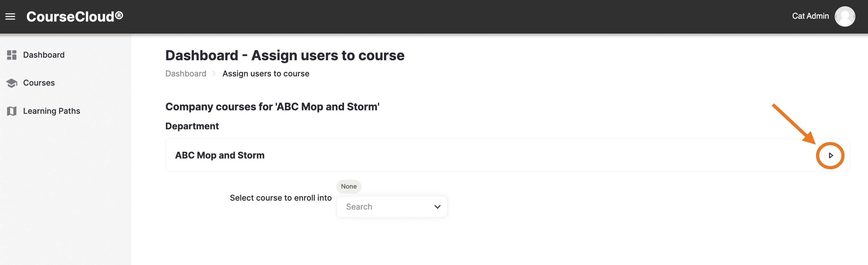Open Courses in the sidebar
This screenshot has height=265, width=868.
[39, 83]
